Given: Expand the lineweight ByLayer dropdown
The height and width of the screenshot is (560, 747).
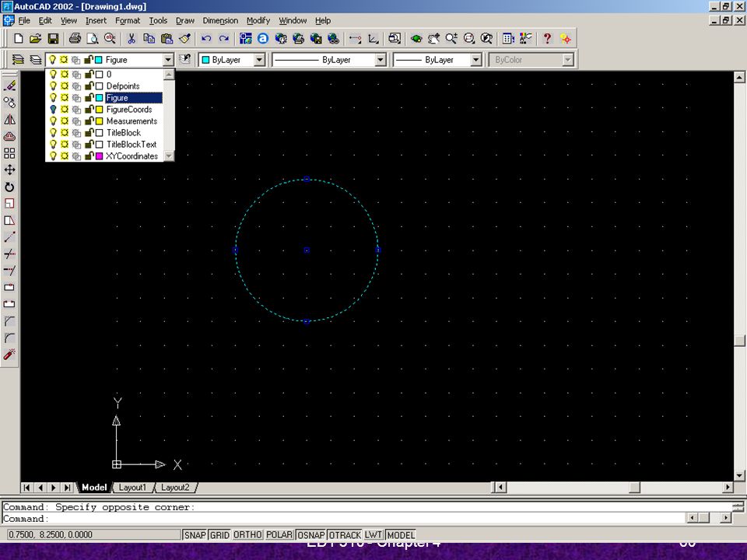Looking at the screenshot, I should click(x=476, y=60).
